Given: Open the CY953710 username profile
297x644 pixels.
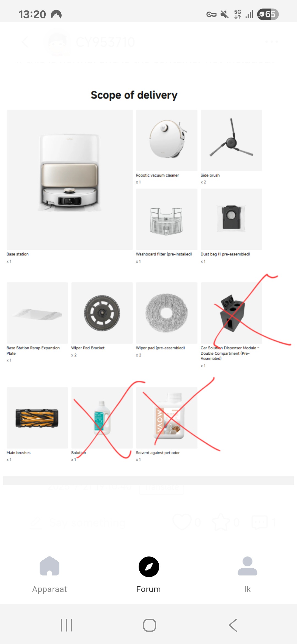Looking at the screenshot, I should coord(105,42).
